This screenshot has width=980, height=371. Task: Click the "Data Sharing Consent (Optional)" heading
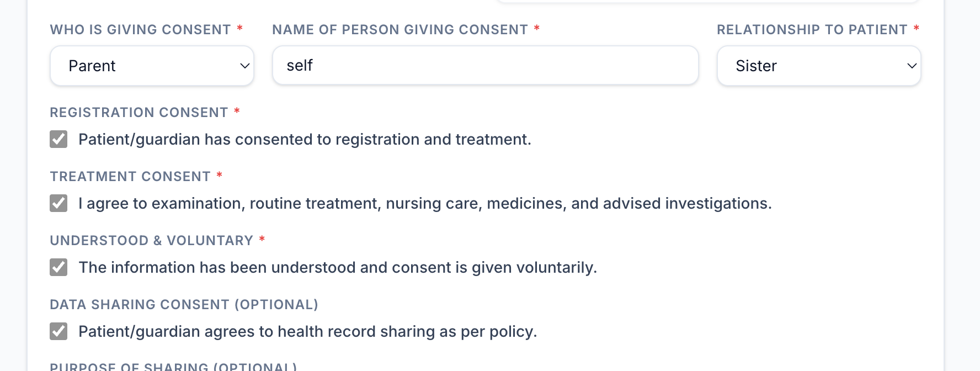click(184, 305)
